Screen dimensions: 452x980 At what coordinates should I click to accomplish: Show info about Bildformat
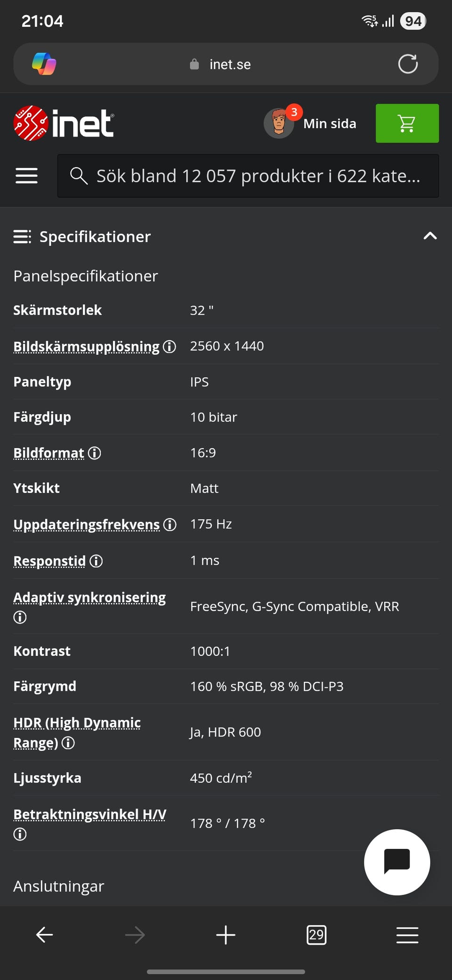[95, 453]
